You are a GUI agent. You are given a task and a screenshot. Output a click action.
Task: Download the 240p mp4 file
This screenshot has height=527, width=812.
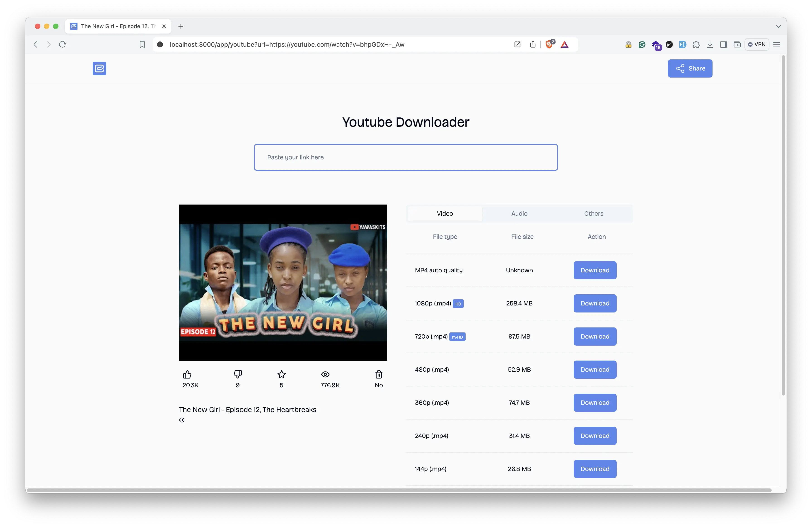595,436
